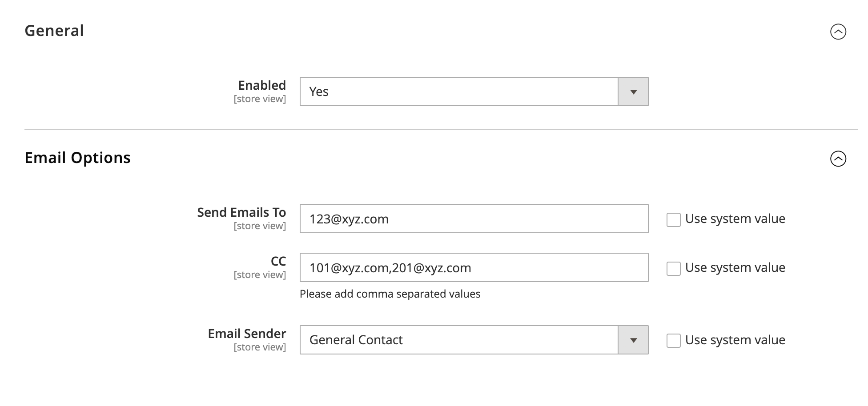This screenshot has width=868, height=406.
Task: Click the arrow button on Email Sender select
Action: click(x=633, y=340)
